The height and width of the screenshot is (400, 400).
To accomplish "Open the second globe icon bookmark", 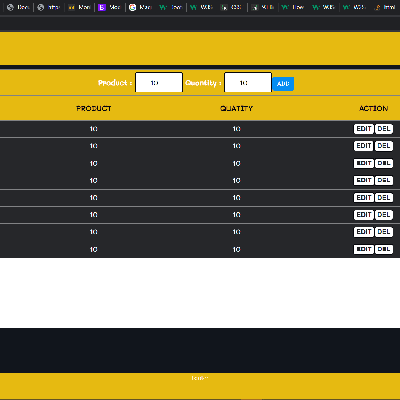I will click(49, 7).
